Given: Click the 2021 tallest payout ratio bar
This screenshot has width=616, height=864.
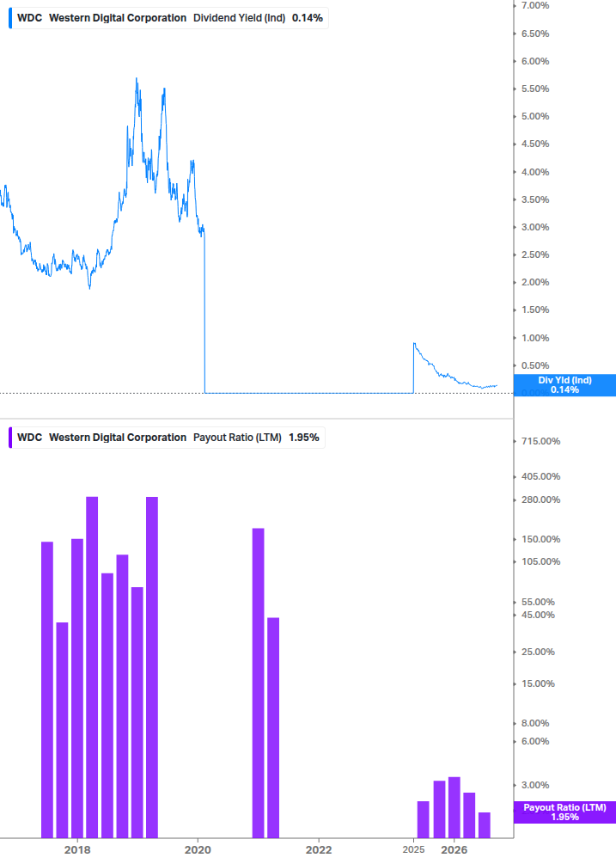Looking at the screenshot, I should point(259,683).
